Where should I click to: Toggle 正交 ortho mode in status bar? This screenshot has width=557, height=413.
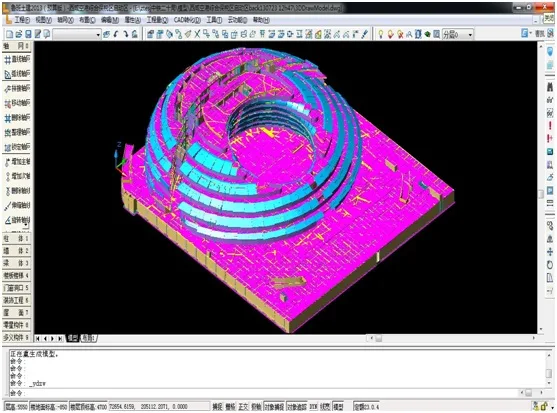(x=243, y=407)
